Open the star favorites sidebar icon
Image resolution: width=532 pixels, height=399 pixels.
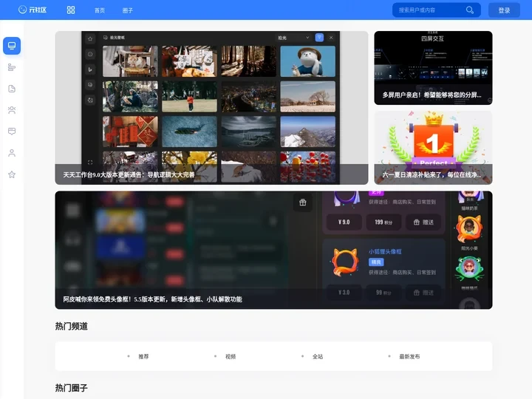pos(12,174)
